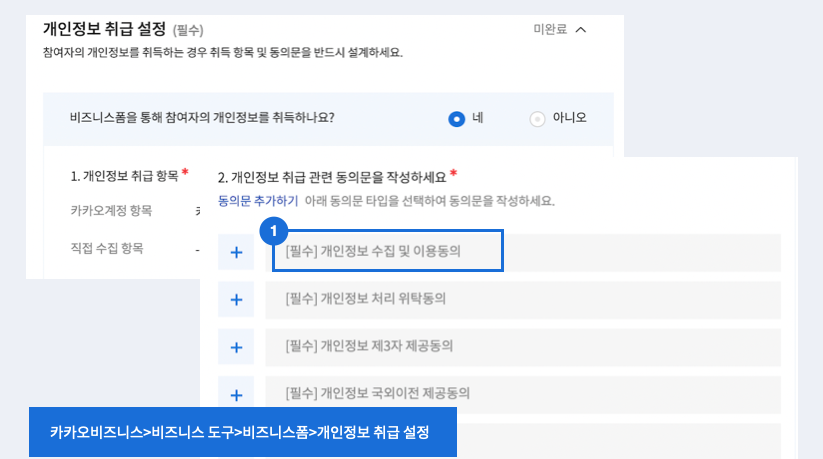Select [필수] 개인정보 수집 및 이용동의 row
The image size is (823, 459).
coord(523,252)
